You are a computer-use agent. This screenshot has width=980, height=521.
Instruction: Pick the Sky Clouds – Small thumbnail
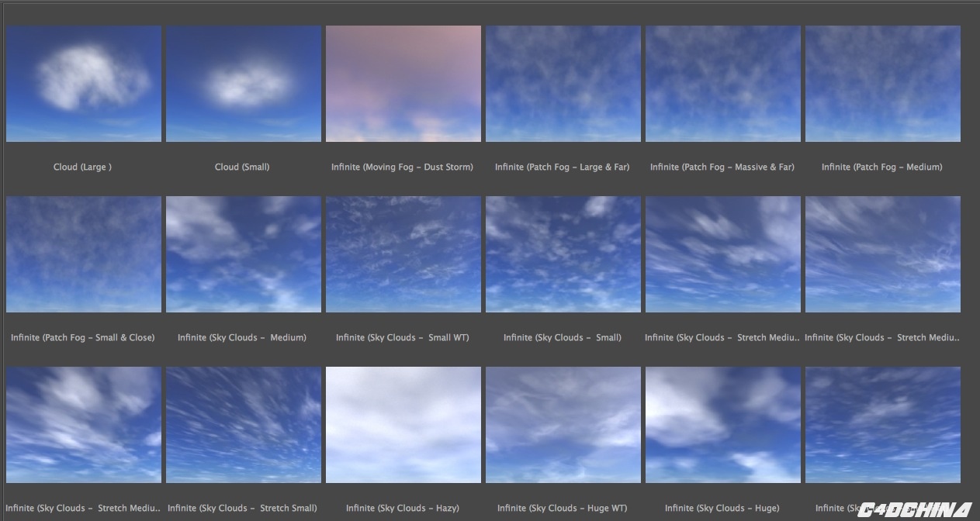tap(563, 254)
